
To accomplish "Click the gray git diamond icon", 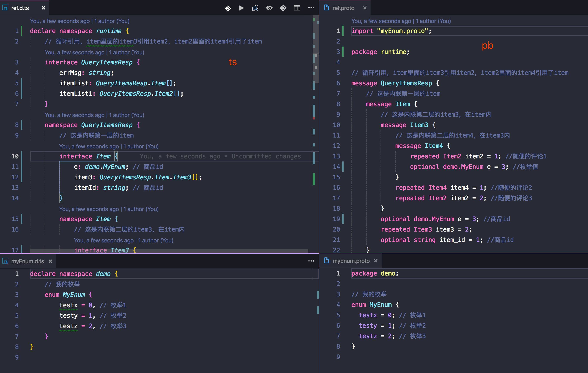I will [283, 8].
